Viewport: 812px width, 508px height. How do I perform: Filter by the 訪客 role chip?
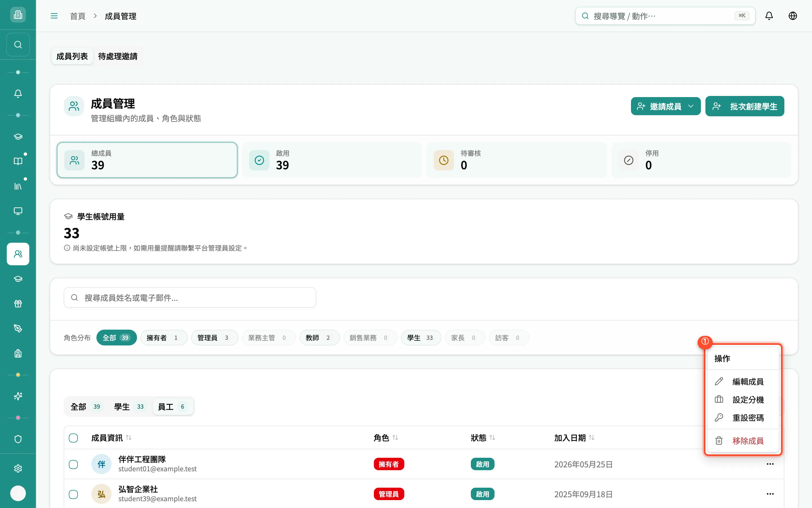point(509,338)
